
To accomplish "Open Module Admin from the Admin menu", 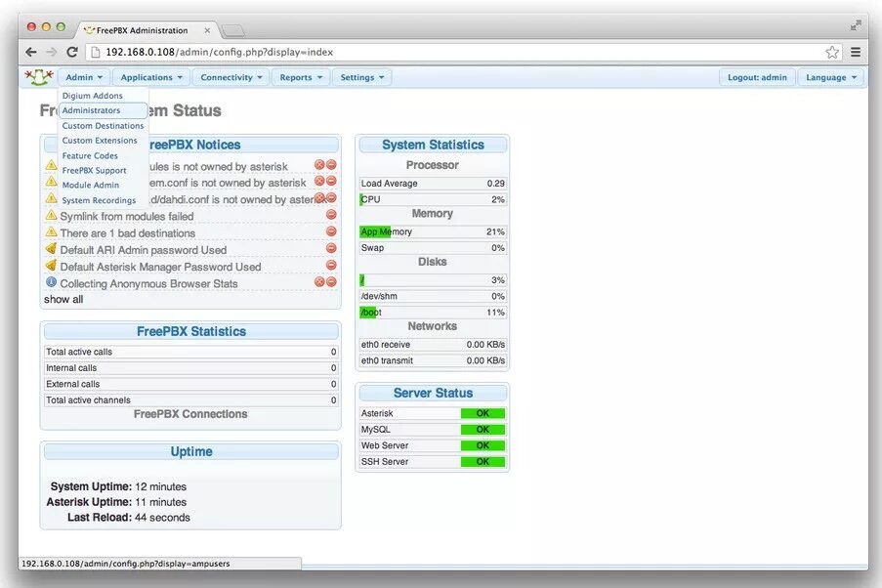I will tap(91, 185).
